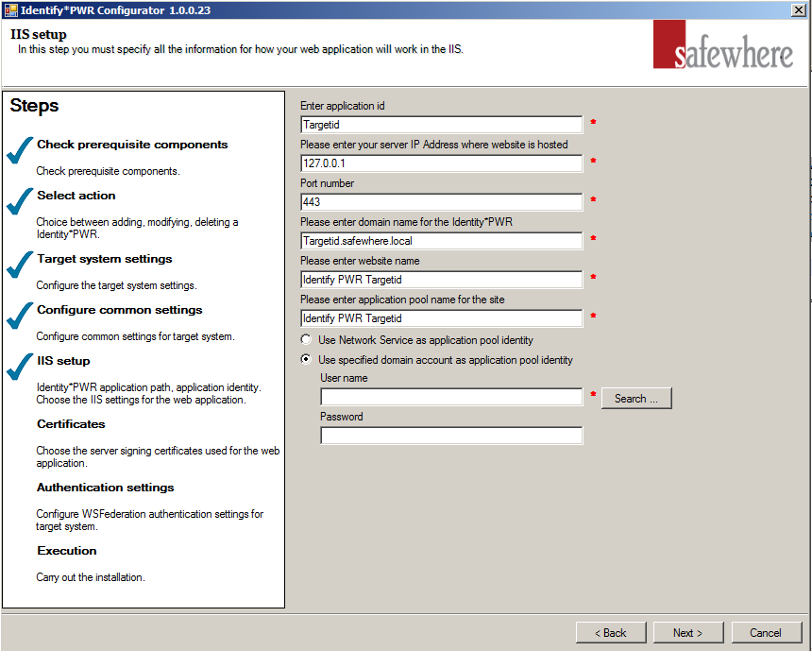
Task: Click the server IP Address field
Action: [x=442, y=163]
